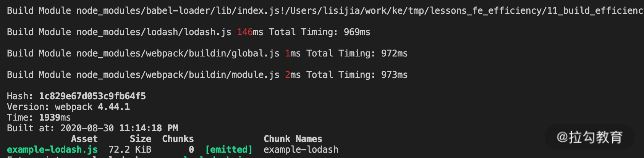Select the hash 1c829e67d053c9fb64f5
Image resolution: width=644 pixels, height=158 pixels.
coord(92,96)
